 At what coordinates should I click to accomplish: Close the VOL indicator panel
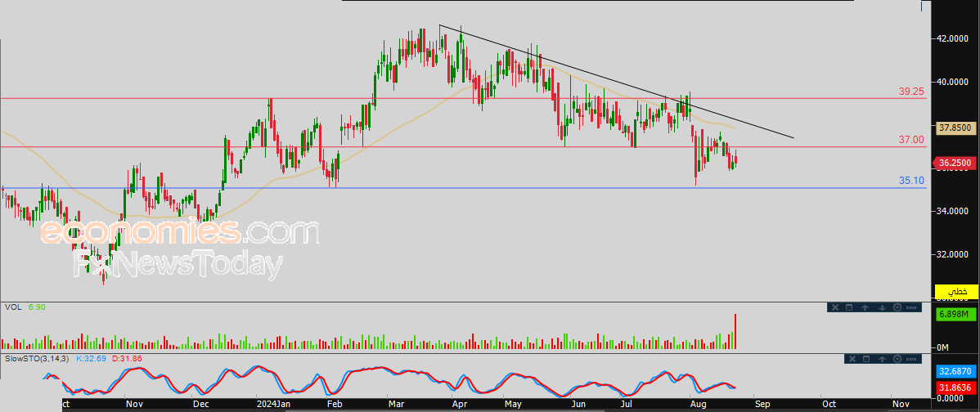tap(834, 307)
